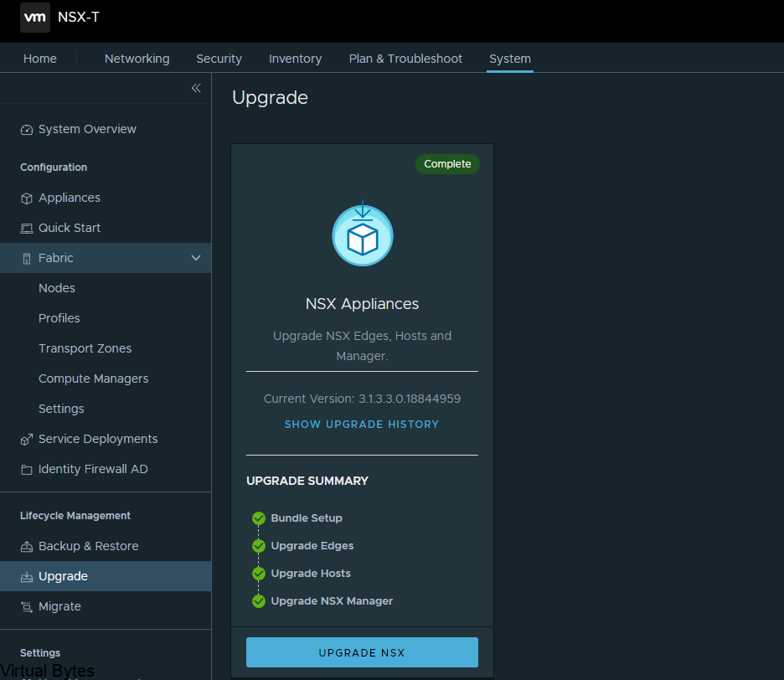
Task: Click the Identity Firewall AD folder icon
Action: (x=27, y=470)
